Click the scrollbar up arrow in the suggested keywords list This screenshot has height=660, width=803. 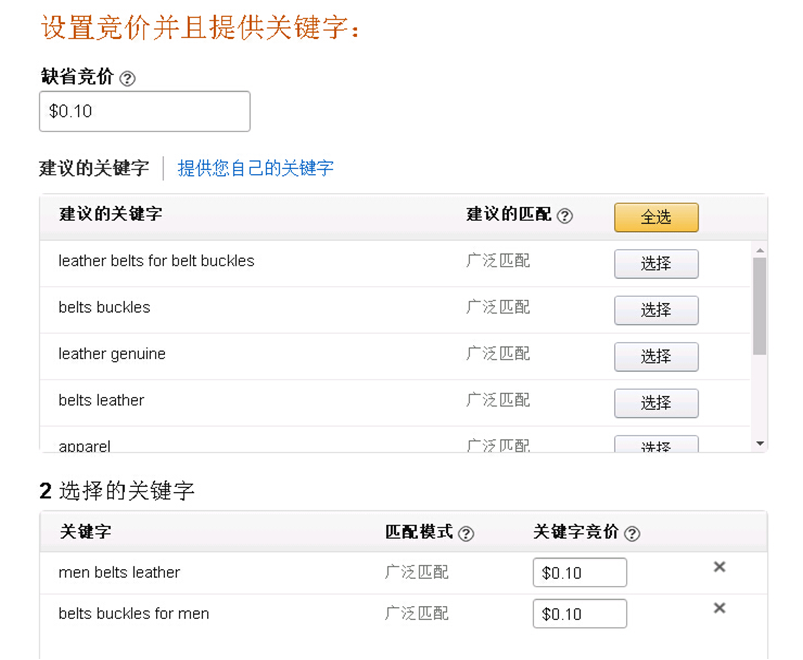tap(760, 250)
